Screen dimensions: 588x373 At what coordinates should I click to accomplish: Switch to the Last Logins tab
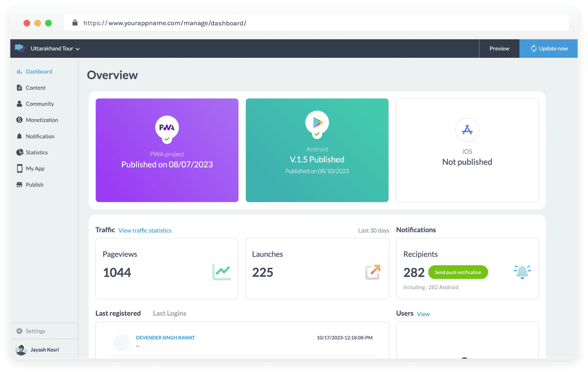pyautogui.click(x=169, y=313)
